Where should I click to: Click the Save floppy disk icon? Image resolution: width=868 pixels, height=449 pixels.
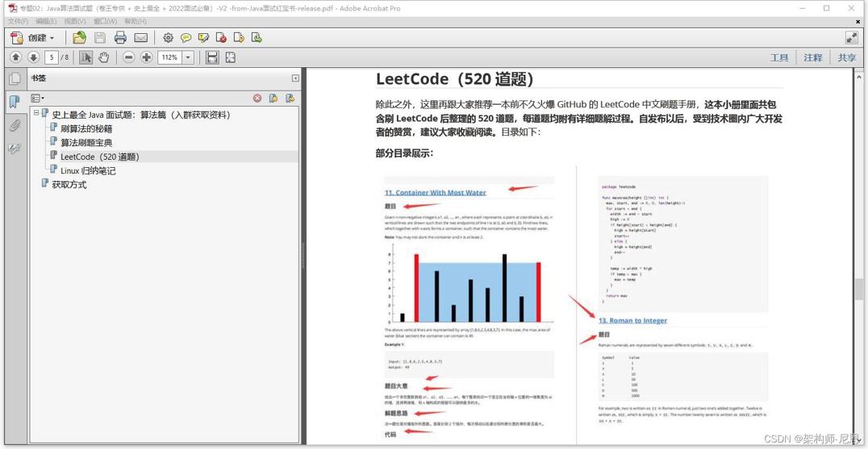(100, 38)
